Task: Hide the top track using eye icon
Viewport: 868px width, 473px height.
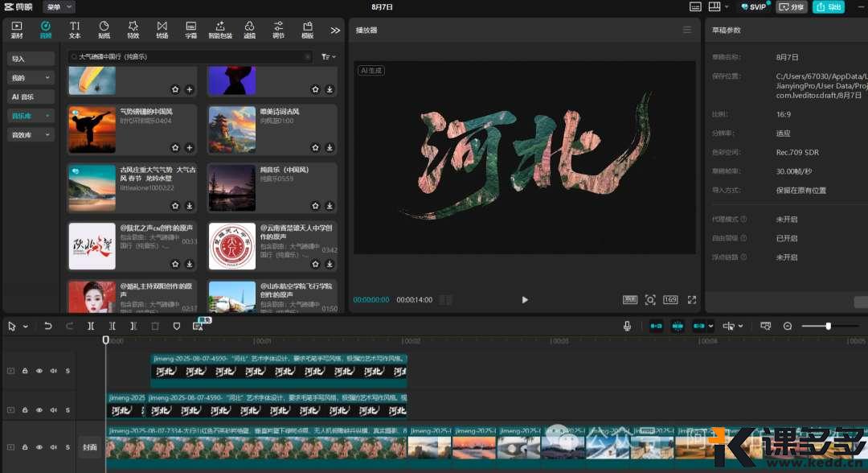Action: (x=39, y=371)
